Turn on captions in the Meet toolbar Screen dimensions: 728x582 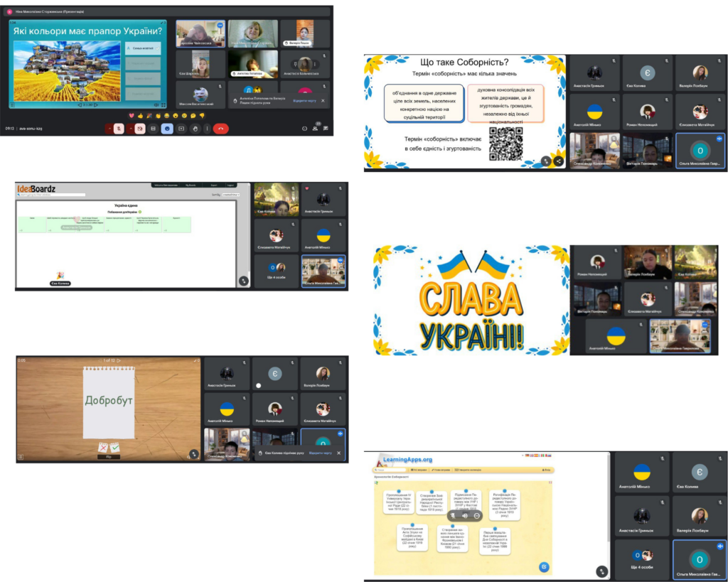(x=154, y=129)
